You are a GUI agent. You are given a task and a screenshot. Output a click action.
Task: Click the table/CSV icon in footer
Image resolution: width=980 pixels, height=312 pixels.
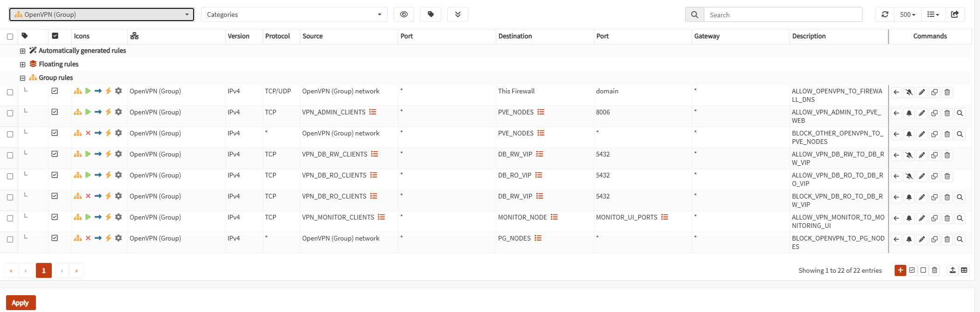(964, 270)
